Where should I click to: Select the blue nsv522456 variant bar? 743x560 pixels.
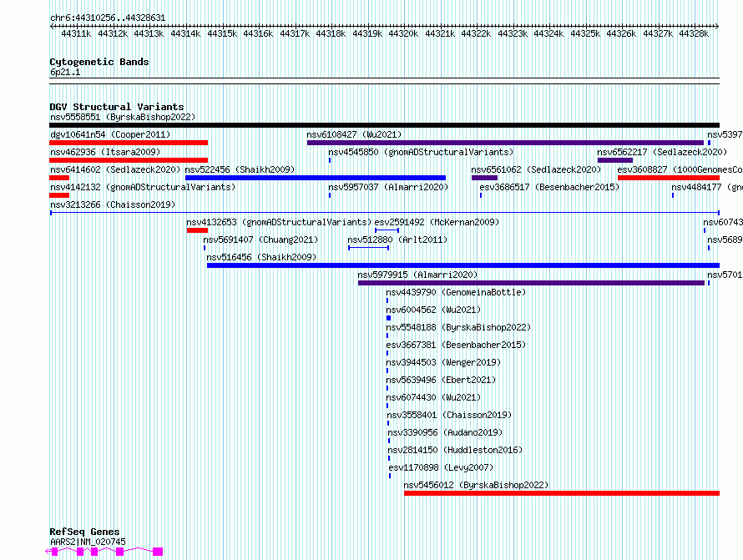[316, 178]
